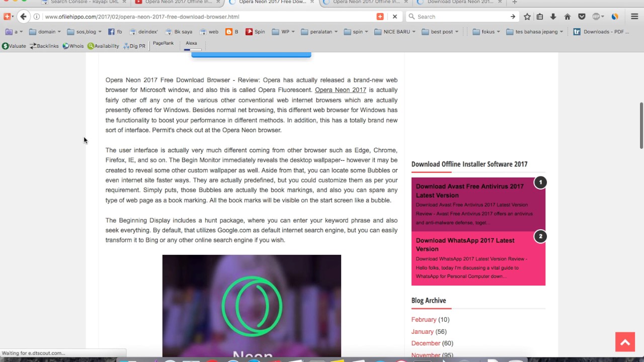Screen dimensions: 644x362
Task: Follow the underlined Opera Neon 2017 link
Action: pyautogui.click(x=341, y=90)
